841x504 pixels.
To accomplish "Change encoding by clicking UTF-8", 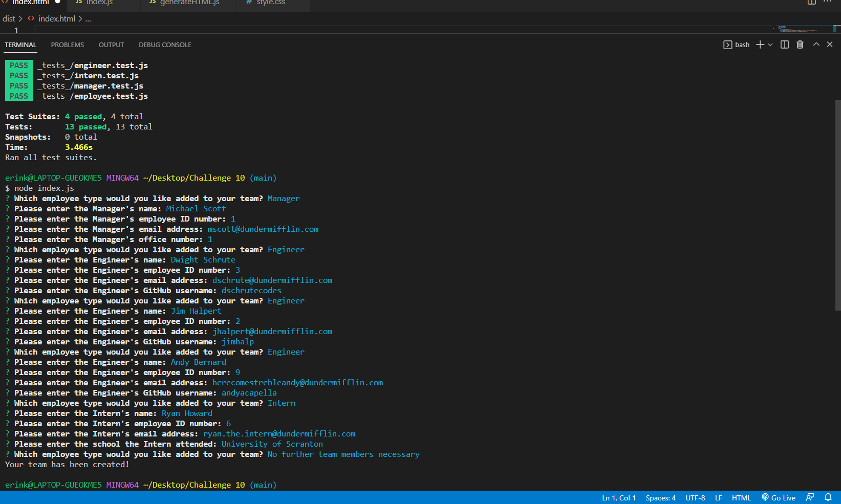I will [695, 497].
